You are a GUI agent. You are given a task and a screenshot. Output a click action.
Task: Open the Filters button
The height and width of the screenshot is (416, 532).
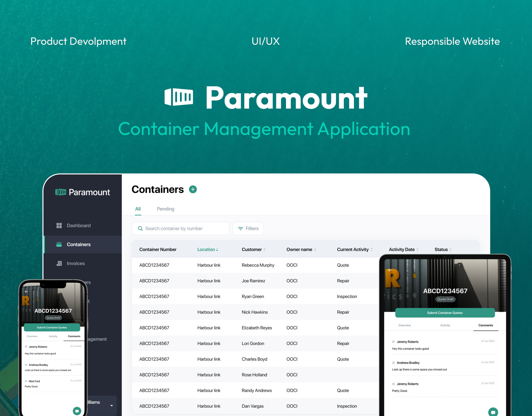(x=248, y=228)
